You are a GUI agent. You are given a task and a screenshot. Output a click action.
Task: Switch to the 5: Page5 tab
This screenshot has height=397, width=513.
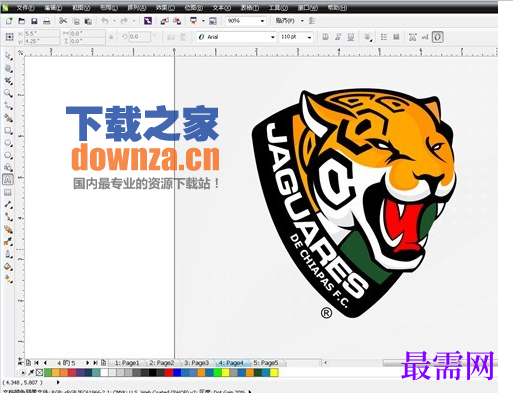pyautogui.click(x=266, y=363)
